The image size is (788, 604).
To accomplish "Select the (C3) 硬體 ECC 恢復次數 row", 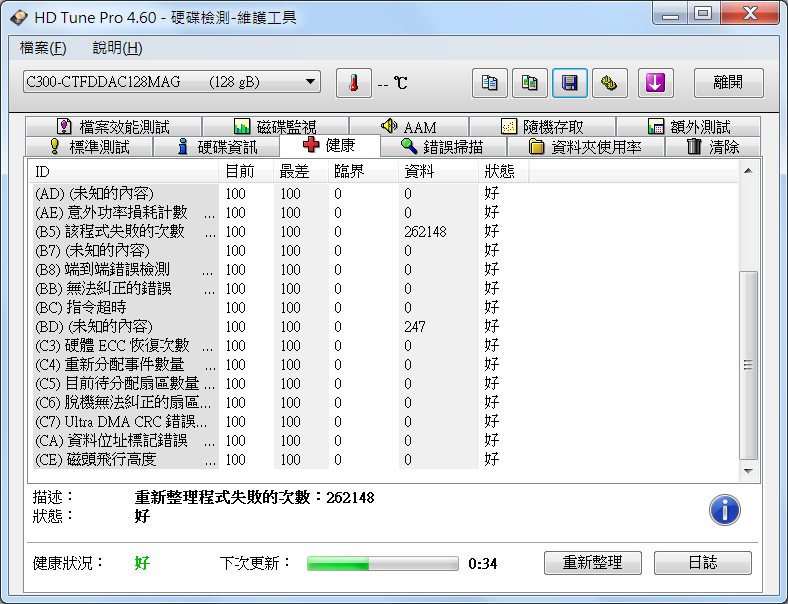I will click(x=384, y=346).
